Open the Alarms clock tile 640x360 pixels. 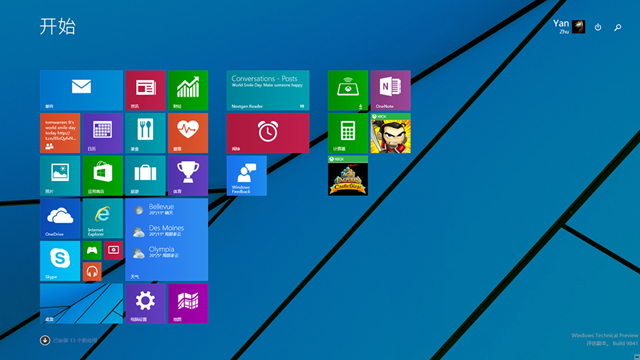coord(268,133)
